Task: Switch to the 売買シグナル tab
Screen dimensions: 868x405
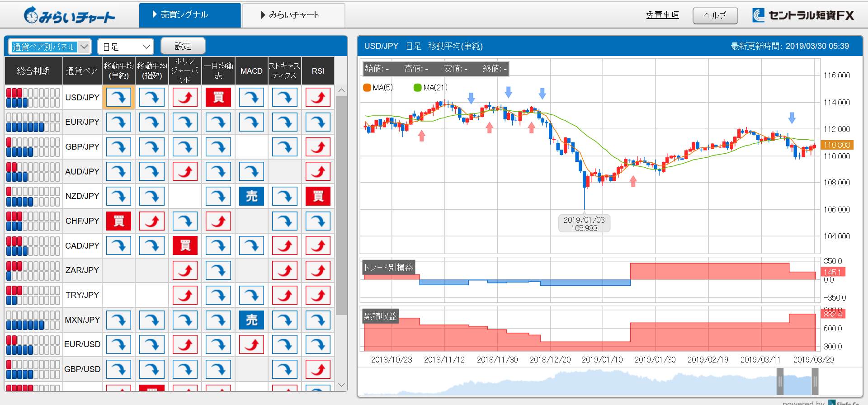Action: [190, 15]
